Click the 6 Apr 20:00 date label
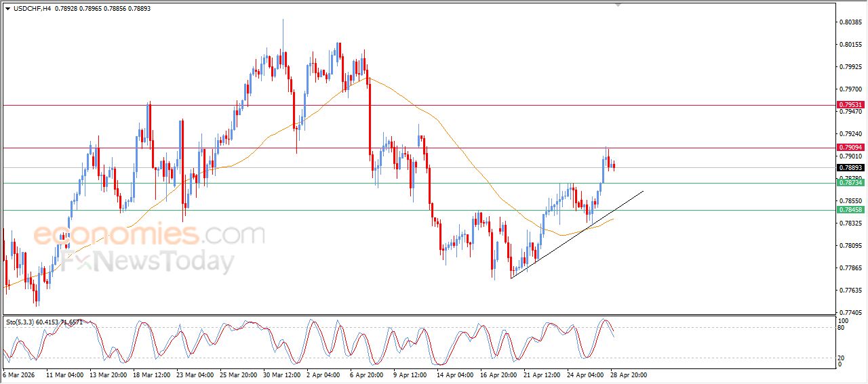Screen dimensions: 868x384 click(367, 375)
